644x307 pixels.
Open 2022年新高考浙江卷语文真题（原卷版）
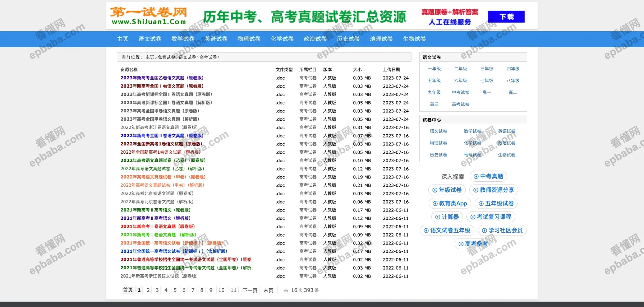pyautogui.click(x=159, y=127)
